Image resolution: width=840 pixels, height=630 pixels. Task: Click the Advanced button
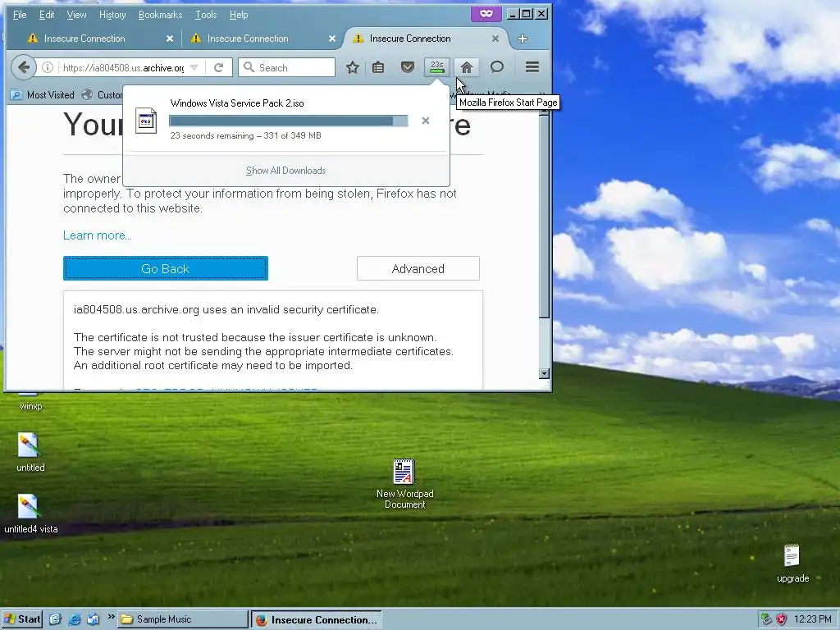pyautogui.click(x=418, y=268)
